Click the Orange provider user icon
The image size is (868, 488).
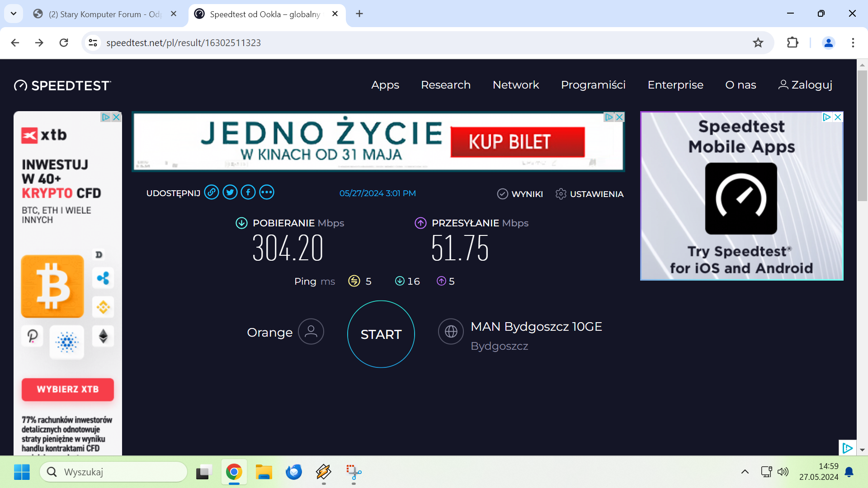311,332
